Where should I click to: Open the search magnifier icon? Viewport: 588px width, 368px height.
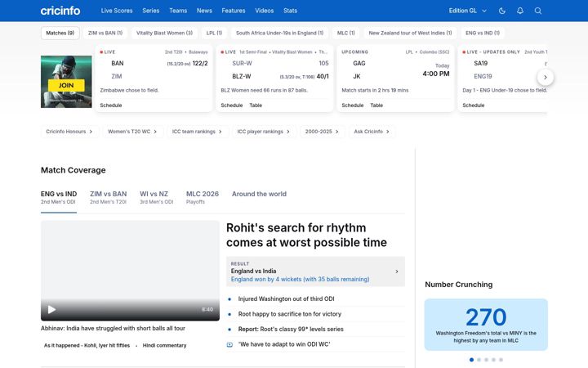[x=538, y=11]
